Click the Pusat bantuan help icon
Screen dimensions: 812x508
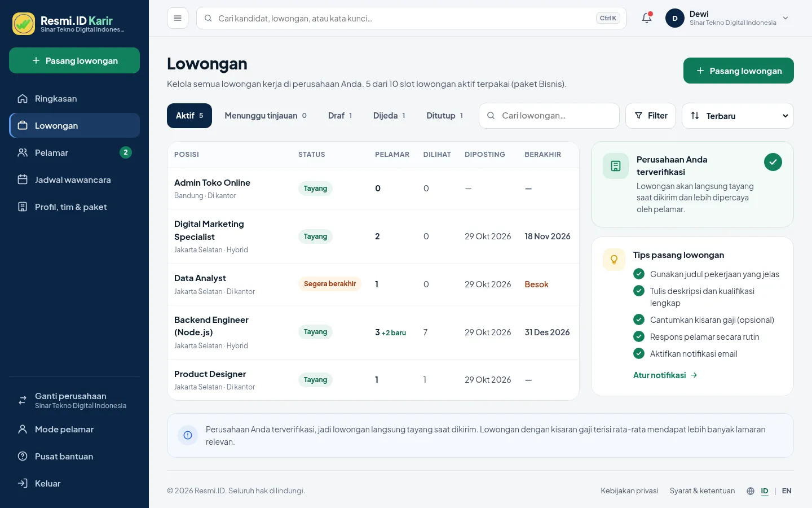point(23,457)
